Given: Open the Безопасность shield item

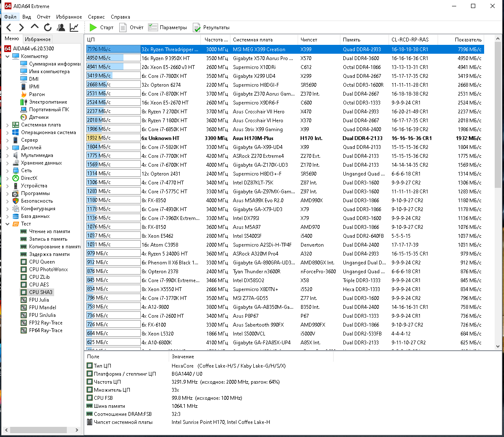Looking at the screenshot, I should point(33,201).
